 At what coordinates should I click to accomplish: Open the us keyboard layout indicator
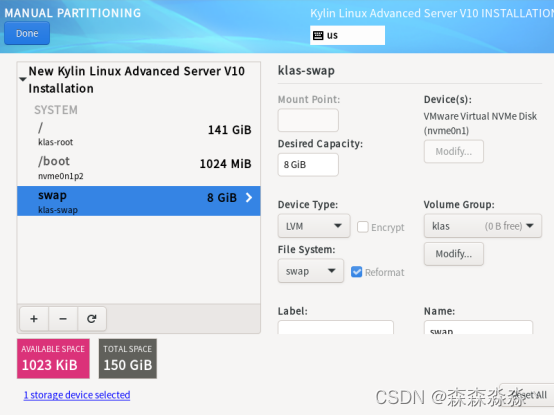(x=347, y=35)
